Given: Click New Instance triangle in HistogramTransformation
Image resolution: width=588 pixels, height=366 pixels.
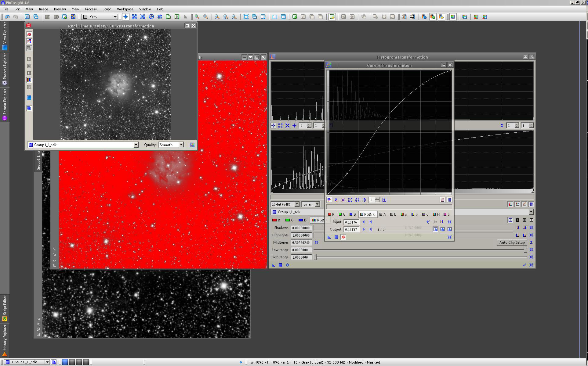Looking at the screenshot, I should coord(273,265).
